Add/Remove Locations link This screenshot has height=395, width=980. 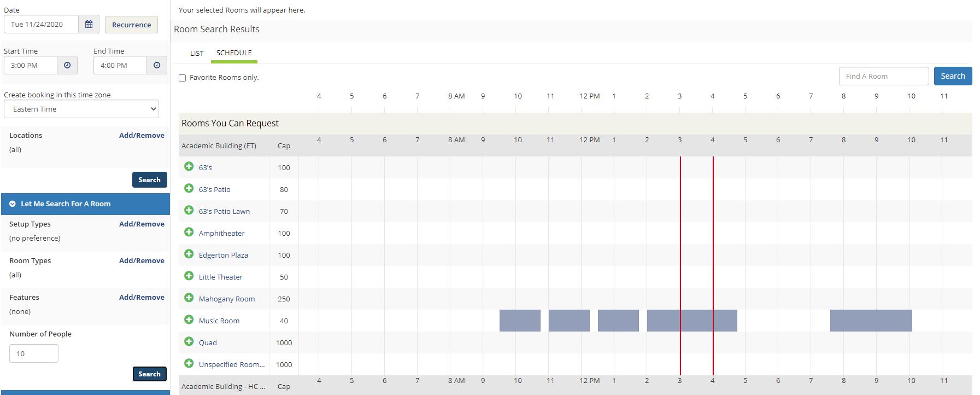pos(142,135)
